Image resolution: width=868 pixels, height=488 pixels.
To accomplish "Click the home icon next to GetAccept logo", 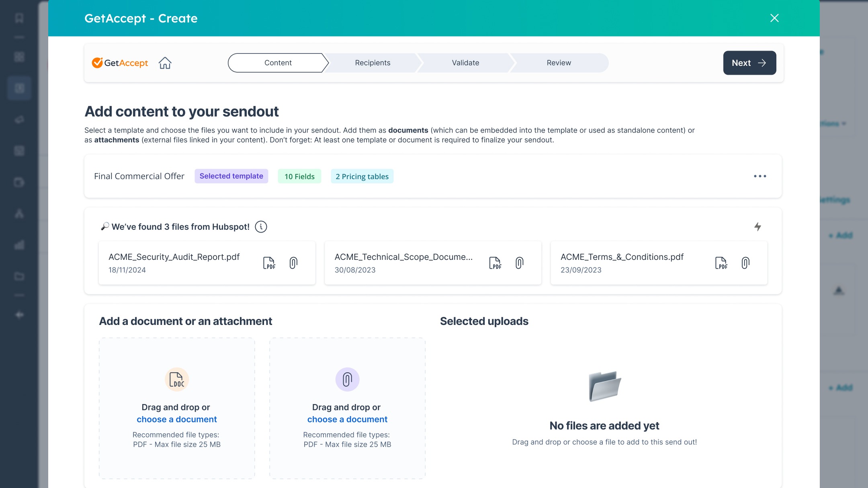I will coord(165,63).
